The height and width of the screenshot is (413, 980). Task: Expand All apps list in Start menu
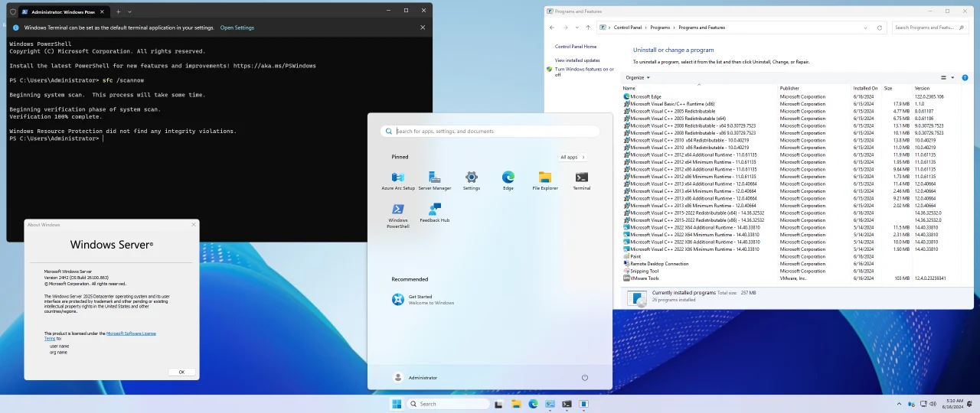pyautogui.click(x=573, y=157)
